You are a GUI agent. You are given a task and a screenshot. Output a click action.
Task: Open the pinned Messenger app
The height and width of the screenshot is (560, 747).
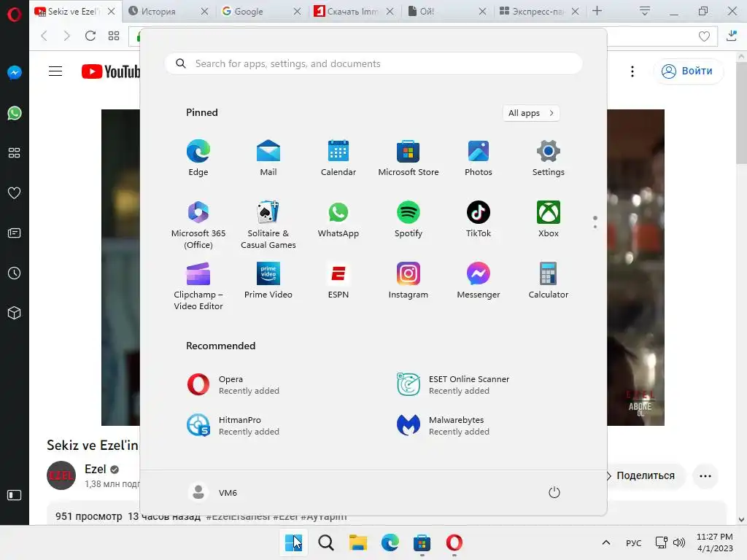coord(479,281)
